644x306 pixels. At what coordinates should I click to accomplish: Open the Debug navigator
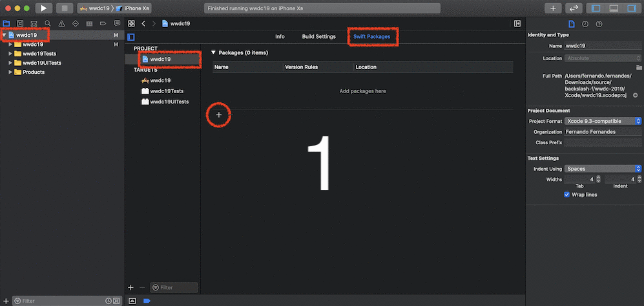click(x=89, y=23)
